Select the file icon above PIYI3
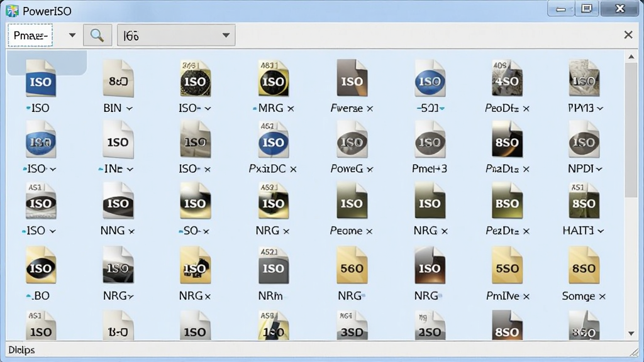644x362 pixels. pos(584,79)
